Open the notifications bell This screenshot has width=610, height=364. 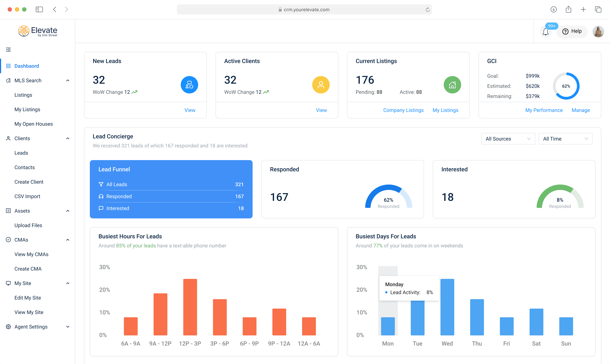click(546, 32)
